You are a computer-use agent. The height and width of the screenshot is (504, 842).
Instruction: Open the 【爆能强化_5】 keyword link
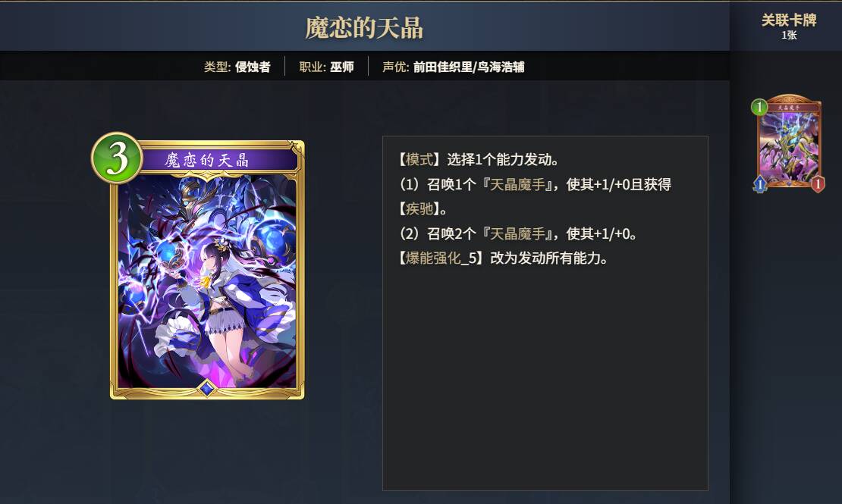[x=441, y=258]
